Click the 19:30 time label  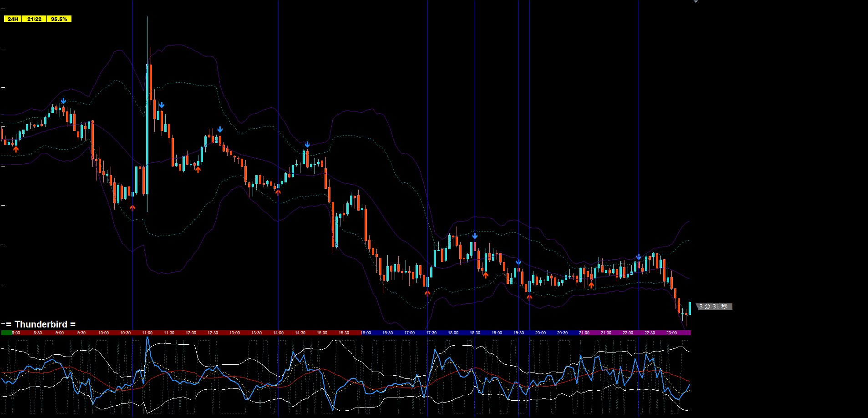tap(518, 333)
